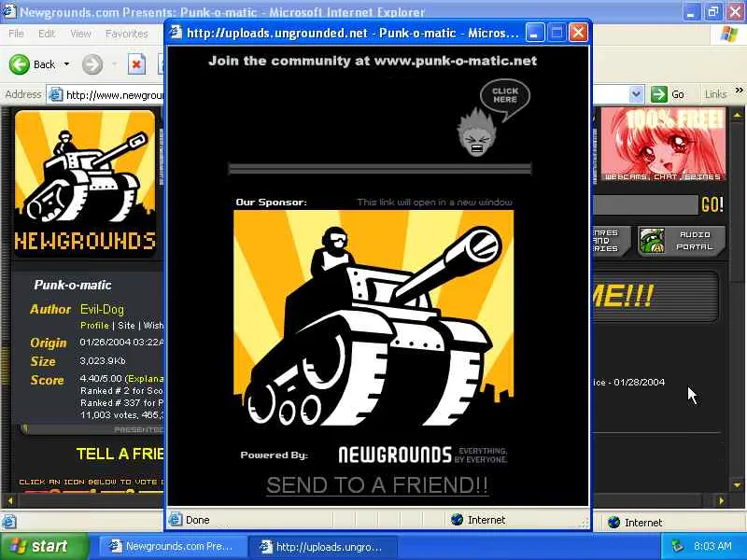Click TELL A FRIEND text link
Image resolution: width=747 pixels, height=560 pixels.
pyautogui.click(x=120, y=454)
